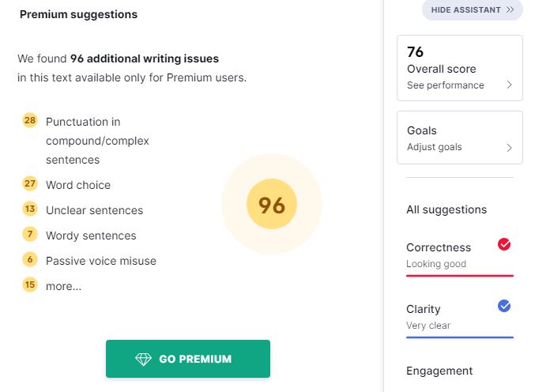Click the 13 badge for Unclear sentences

(30, 209)
